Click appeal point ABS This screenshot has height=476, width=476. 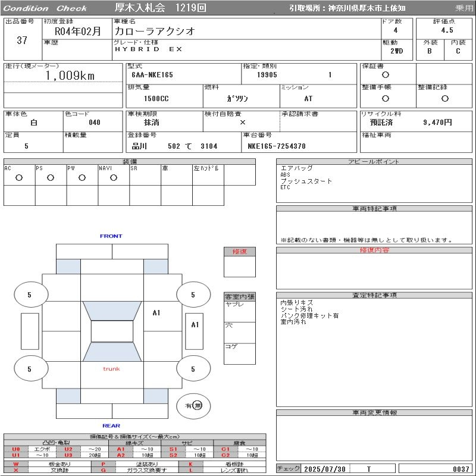(286, 174)
